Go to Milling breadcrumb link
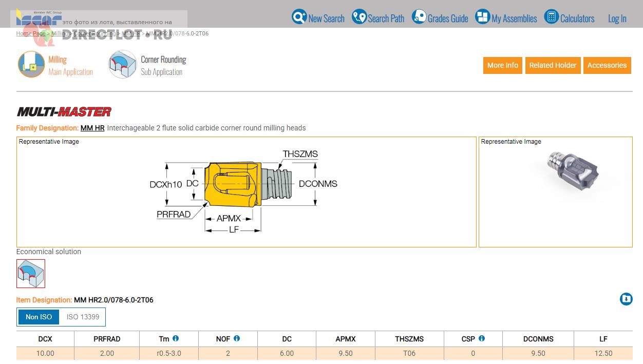 60,33
